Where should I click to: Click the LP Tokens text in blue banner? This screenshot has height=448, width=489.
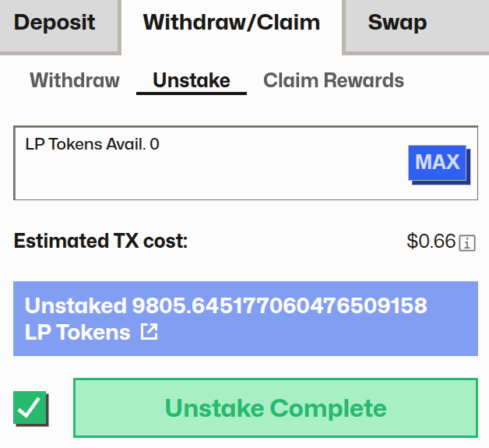pyautogui.click(x=78, y=333)
